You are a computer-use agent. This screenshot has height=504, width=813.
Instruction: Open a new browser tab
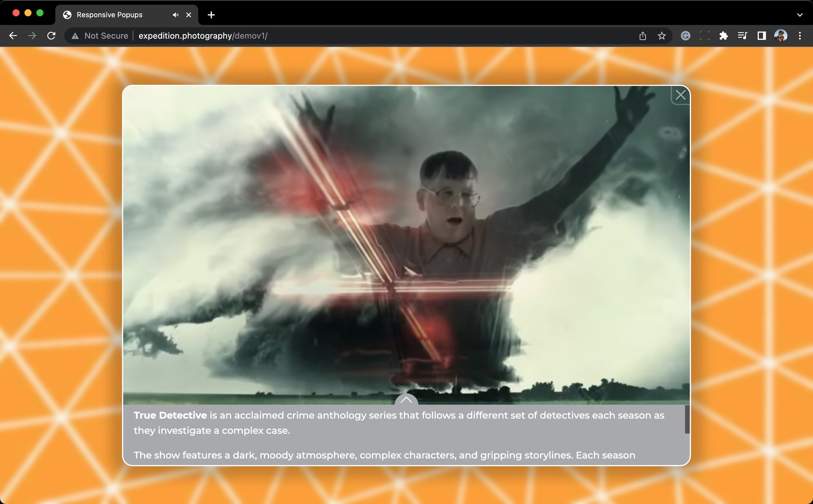[211, 15]
